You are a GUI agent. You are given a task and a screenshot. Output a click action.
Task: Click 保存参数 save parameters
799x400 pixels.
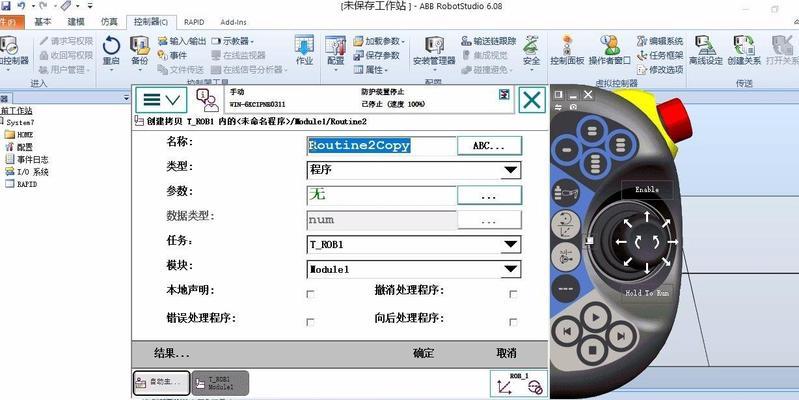pos(377,55)
